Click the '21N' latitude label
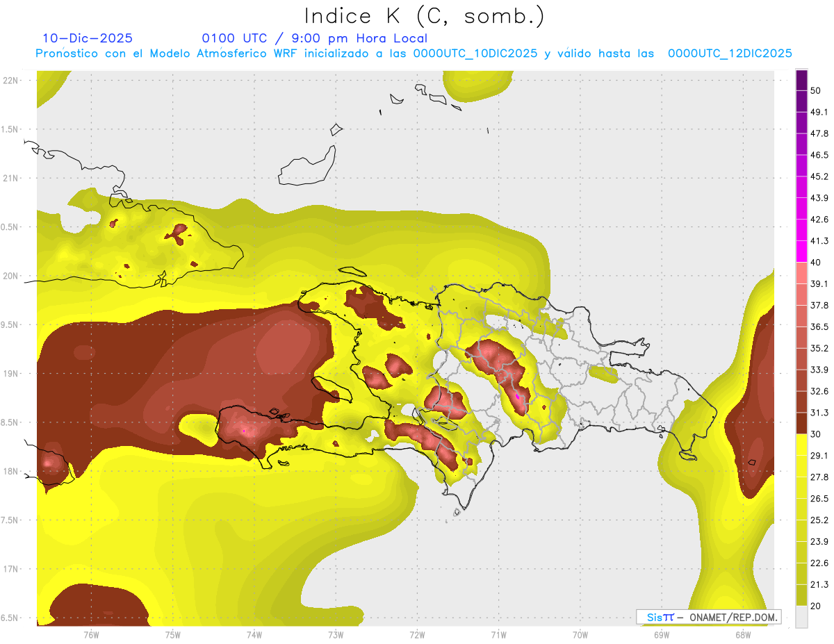The image size is (834, 644). coord(11,178)
